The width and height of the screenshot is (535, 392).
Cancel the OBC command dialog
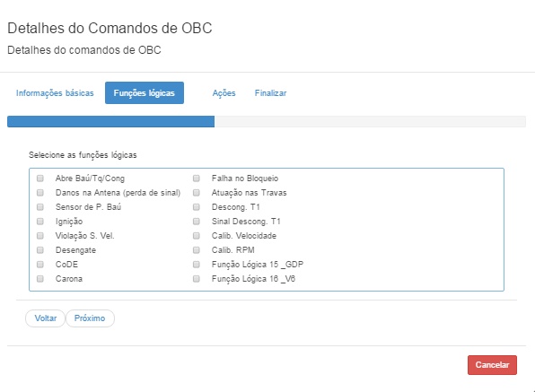tap(492, 365)
